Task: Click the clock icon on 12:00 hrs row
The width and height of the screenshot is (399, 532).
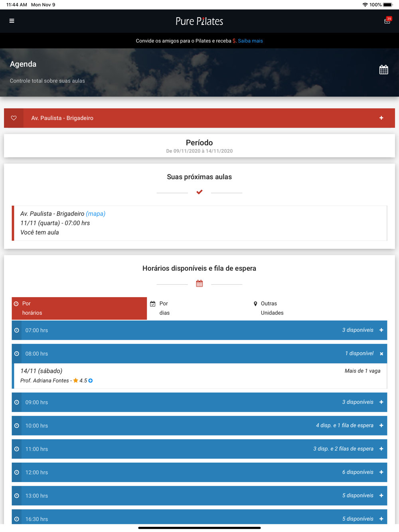Action: coord(17,472)
